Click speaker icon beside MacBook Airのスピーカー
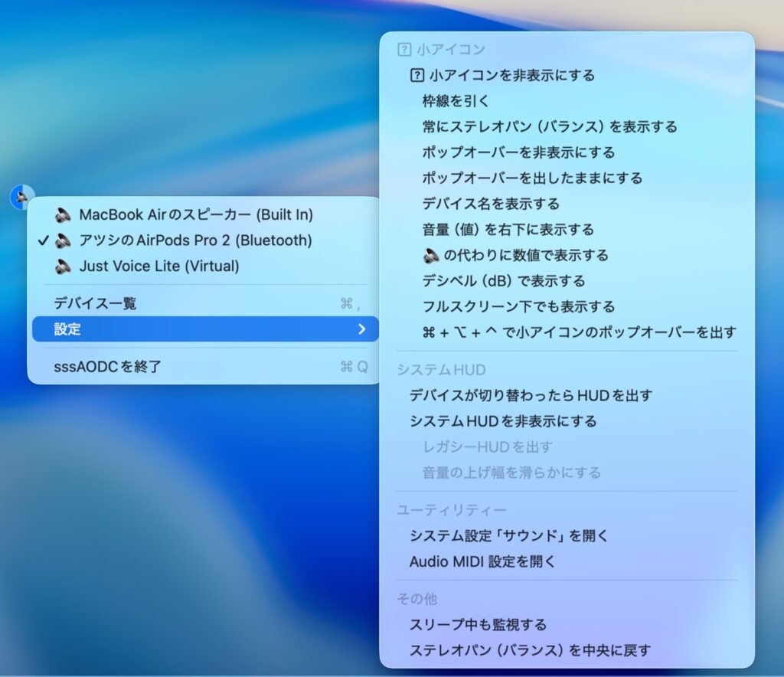This screenshot has width=784, height=677. point(64,215)
